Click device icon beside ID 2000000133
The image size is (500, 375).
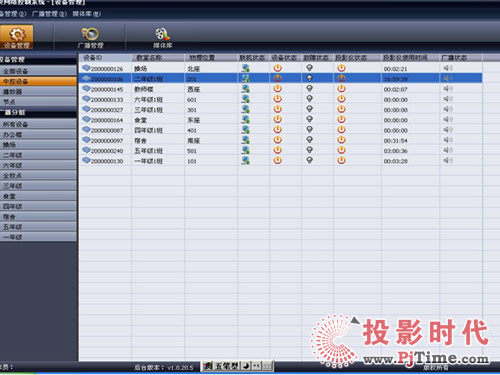point(86,99)
